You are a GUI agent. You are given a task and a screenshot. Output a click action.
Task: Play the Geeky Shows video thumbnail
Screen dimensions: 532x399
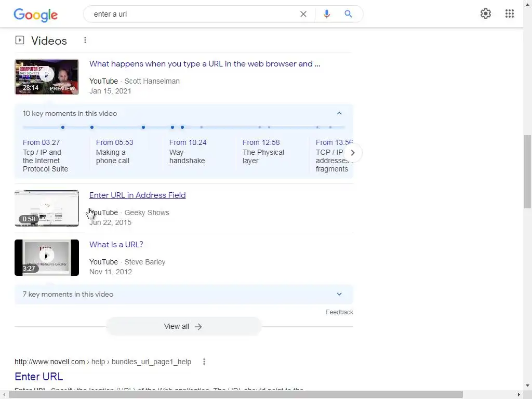pyautogui.click(x=46, y=208)
